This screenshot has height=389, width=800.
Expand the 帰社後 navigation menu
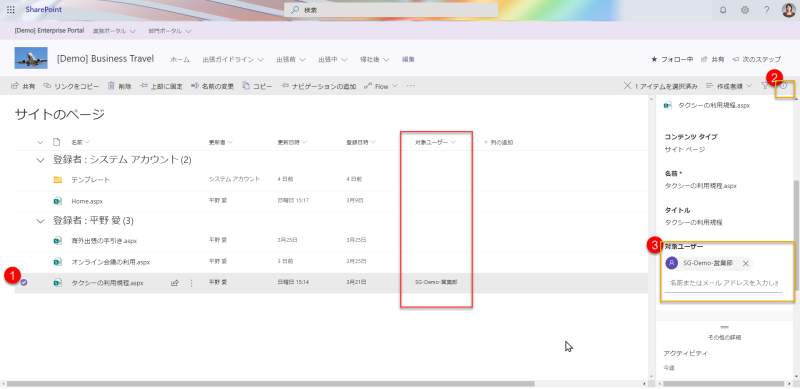375,60
